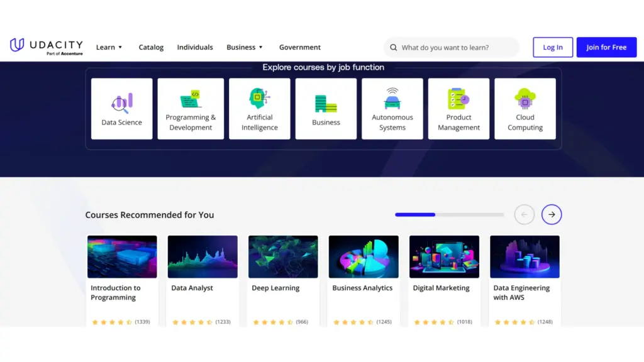
Task: Click the 'Courses Recommended for You' heading
Action: (150, 215)
